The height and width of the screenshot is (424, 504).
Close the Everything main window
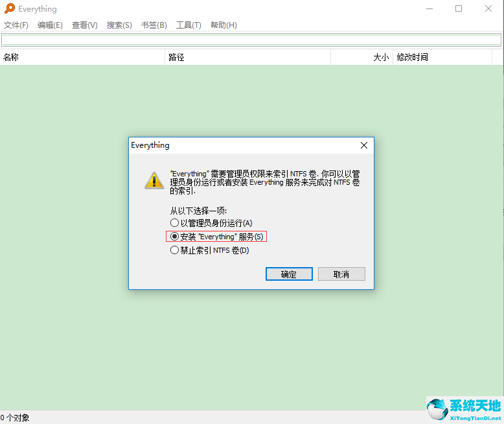(x=488, y=8)
